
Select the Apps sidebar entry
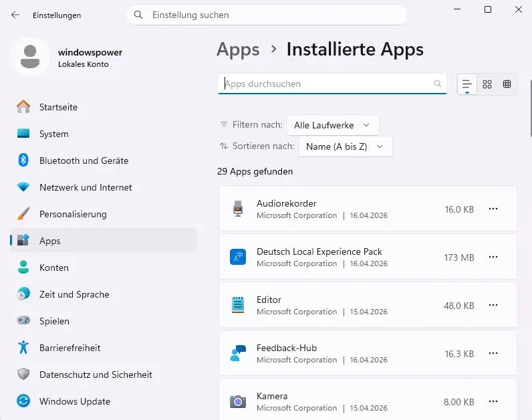104,241
